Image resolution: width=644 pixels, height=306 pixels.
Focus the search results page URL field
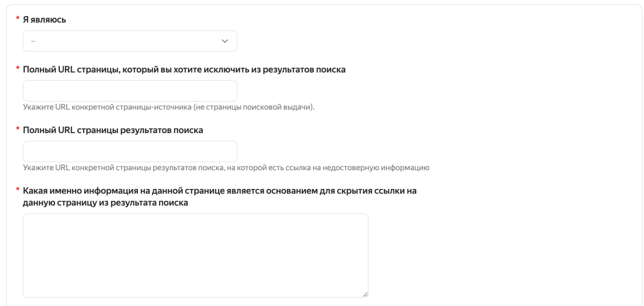[130, 151]
